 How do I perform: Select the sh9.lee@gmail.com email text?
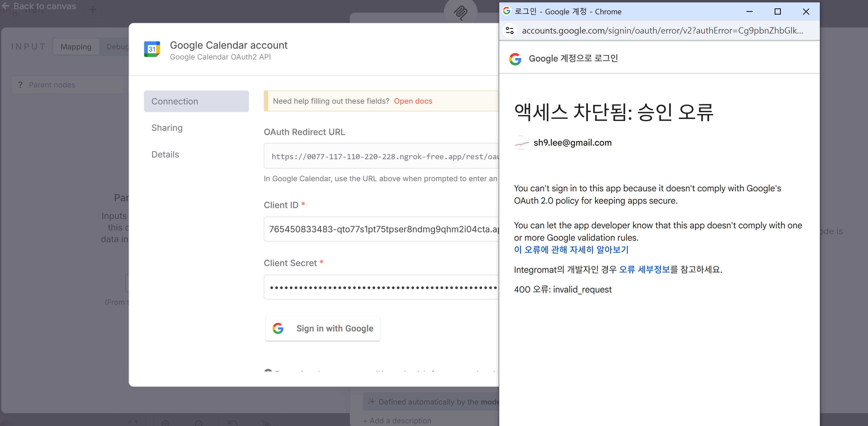tap(573, 143)
